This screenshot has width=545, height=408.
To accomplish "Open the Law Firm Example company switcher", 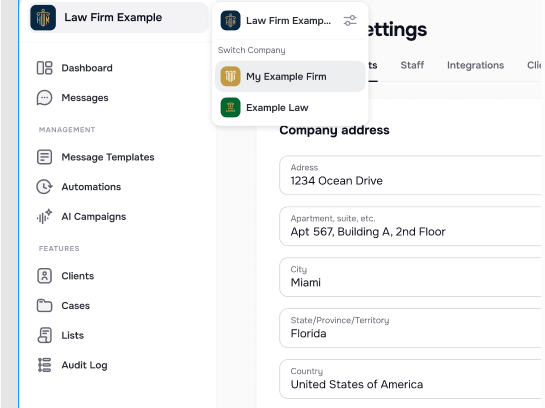I will [118, 17].
